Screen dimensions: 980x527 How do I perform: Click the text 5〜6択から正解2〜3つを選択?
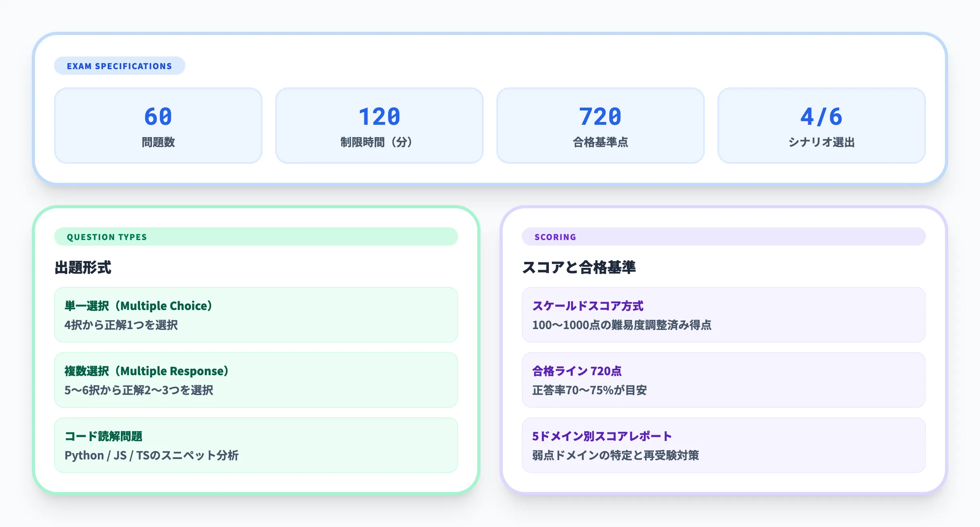click(x=139, y=390)
